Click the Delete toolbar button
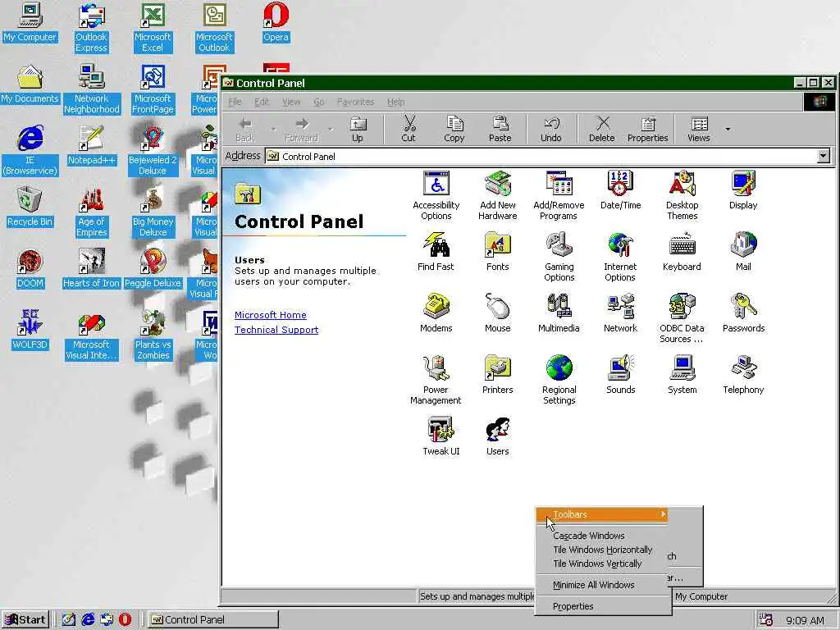The height and width of the screenshot is (630, 840). point(601,130)
